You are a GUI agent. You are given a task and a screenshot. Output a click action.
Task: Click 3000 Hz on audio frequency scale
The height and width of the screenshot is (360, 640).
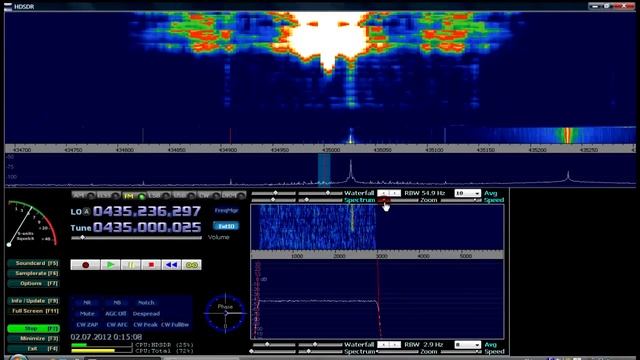(381, 256)
